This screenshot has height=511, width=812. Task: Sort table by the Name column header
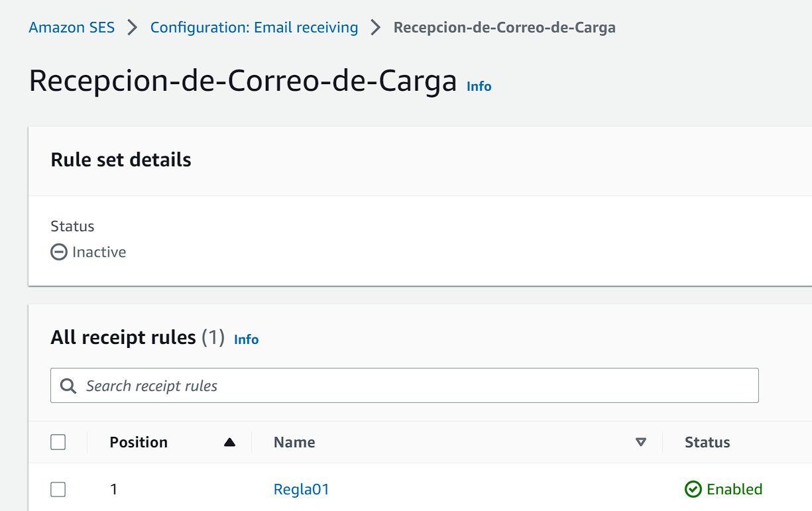[x=294, y=442]
